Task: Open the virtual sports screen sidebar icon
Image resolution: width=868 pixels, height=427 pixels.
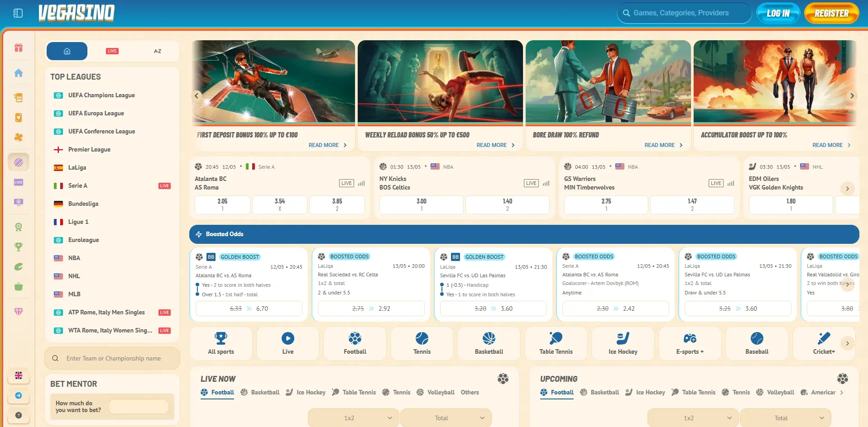Action: pos(19,202)
